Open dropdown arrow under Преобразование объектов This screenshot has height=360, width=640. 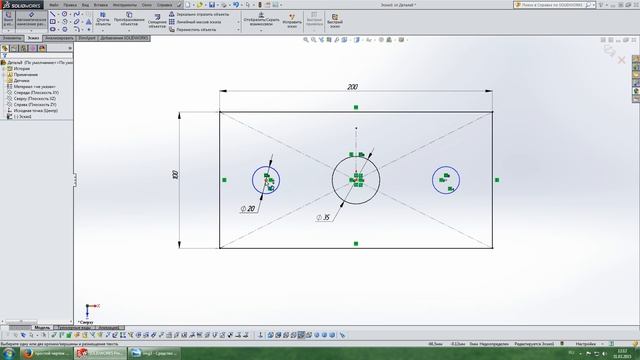point(129,30)
